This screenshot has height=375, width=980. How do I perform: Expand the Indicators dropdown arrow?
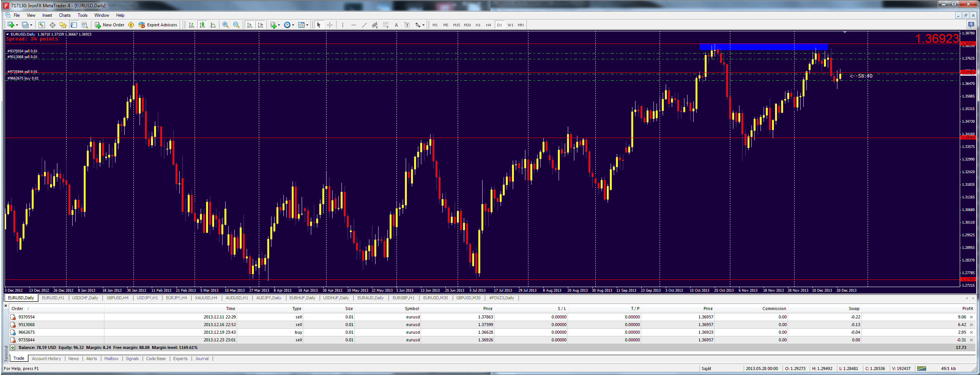279,25
